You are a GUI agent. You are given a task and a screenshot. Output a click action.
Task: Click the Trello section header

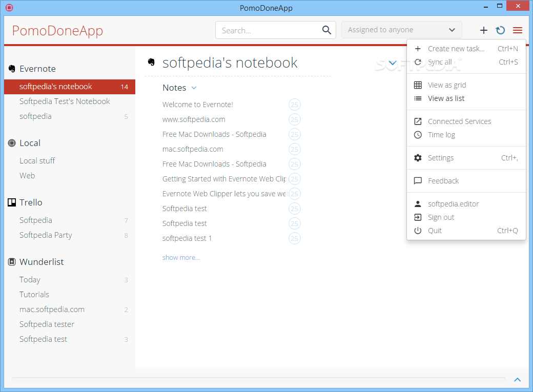click(x=31, y=202)
